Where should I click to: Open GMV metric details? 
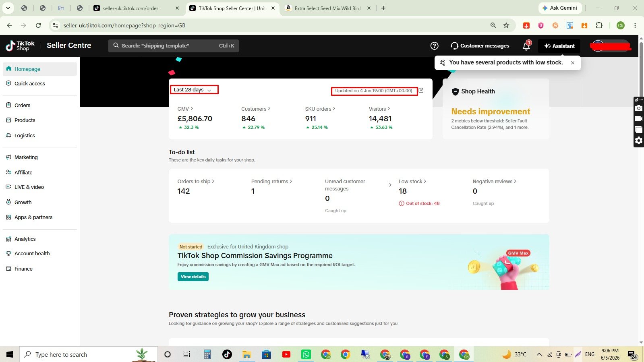click(185, 109)
